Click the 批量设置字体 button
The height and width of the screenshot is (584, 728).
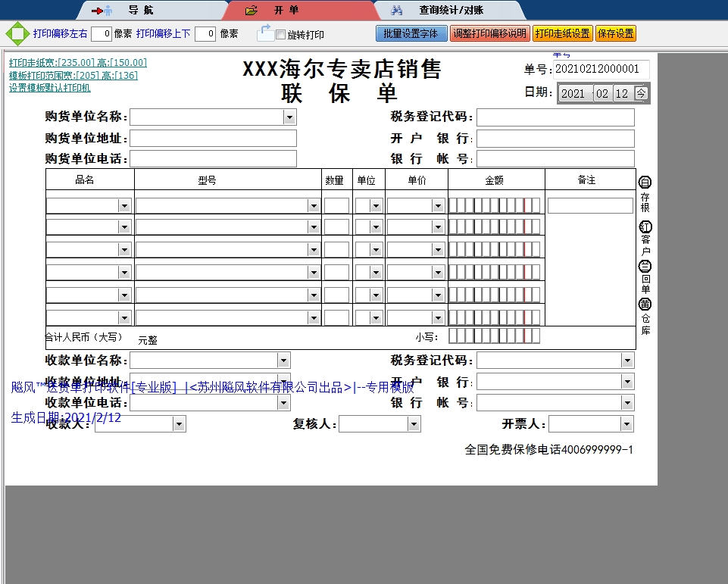[411, 33]
